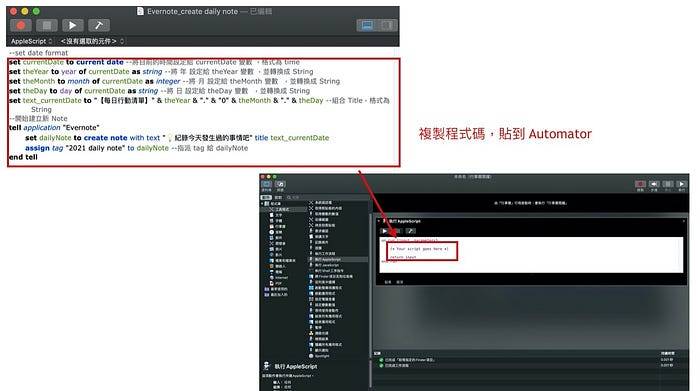Image resolution: width=700 pixels, height=391 pixels.
Task: Click the 'set theMonth to month' code line
Action: pyautogui.click(x=175, y=81)
